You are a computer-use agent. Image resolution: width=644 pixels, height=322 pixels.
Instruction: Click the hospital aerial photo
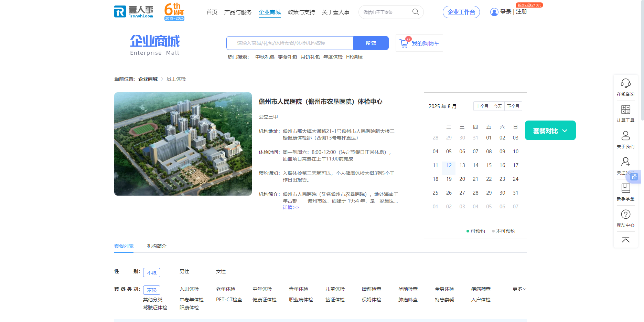coord(183,144)
